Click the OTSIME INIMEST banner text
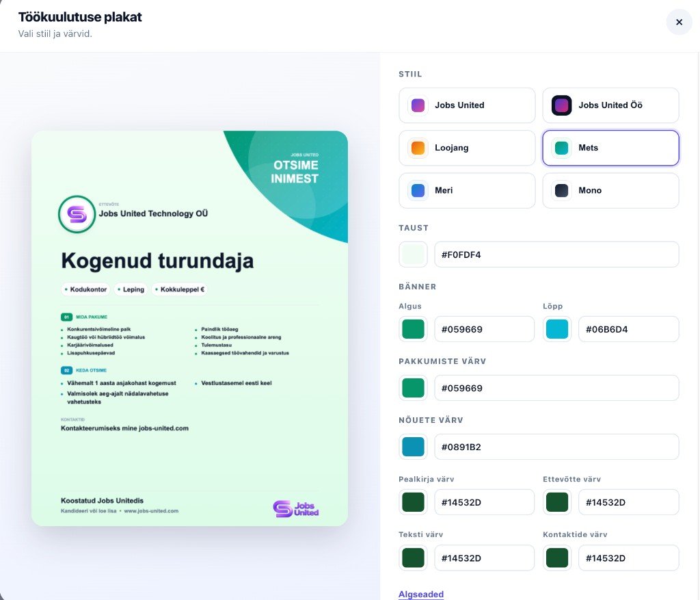Screen dimensions: 700x600 tap(295, 172)
